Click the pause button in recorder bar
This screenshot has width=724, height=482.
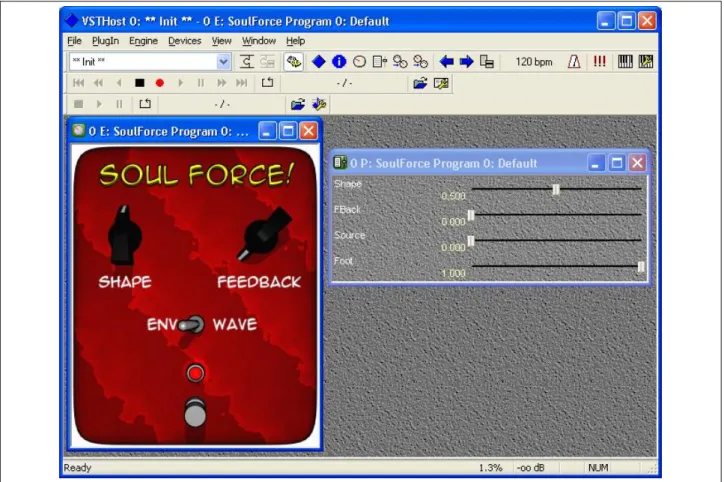coord(119,104)
